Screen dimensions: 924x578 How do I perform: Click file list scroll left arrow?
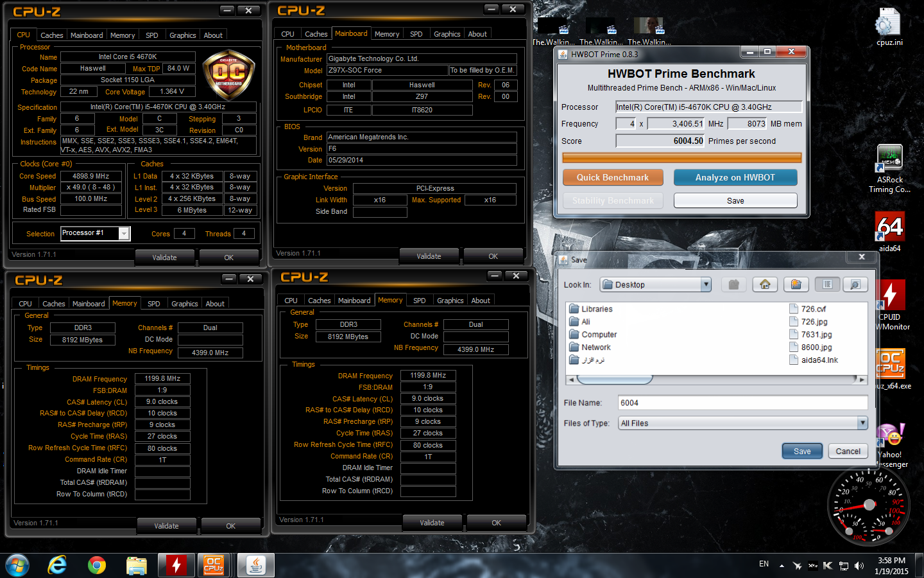(571, 380)
